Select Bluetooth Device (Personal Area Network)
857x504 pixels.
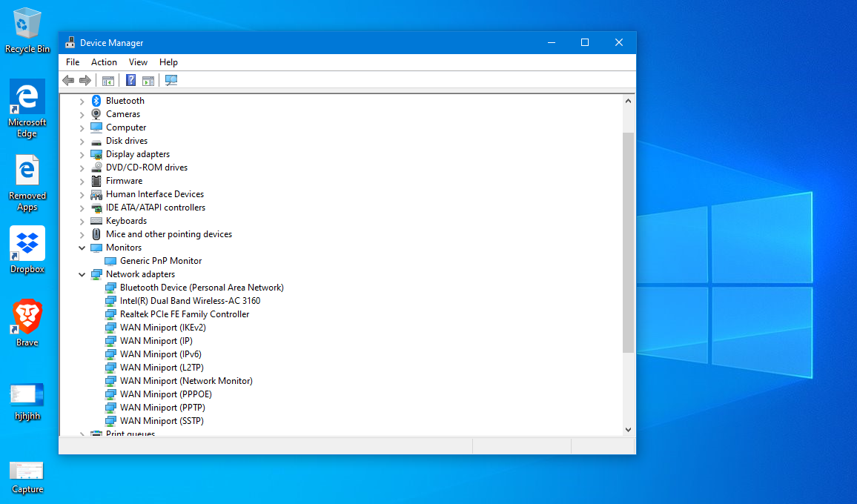coord(202,288)
